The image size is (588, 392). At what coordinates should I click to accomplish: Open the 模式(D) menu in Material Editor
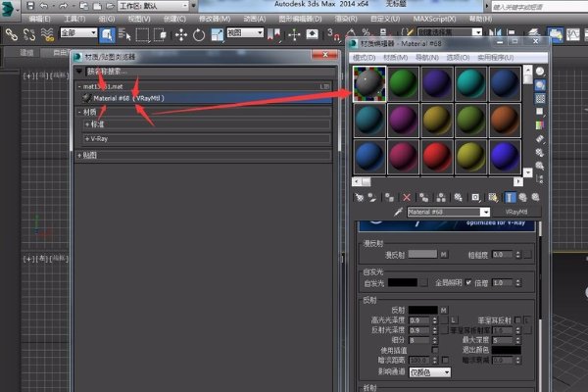pos(365,58)
